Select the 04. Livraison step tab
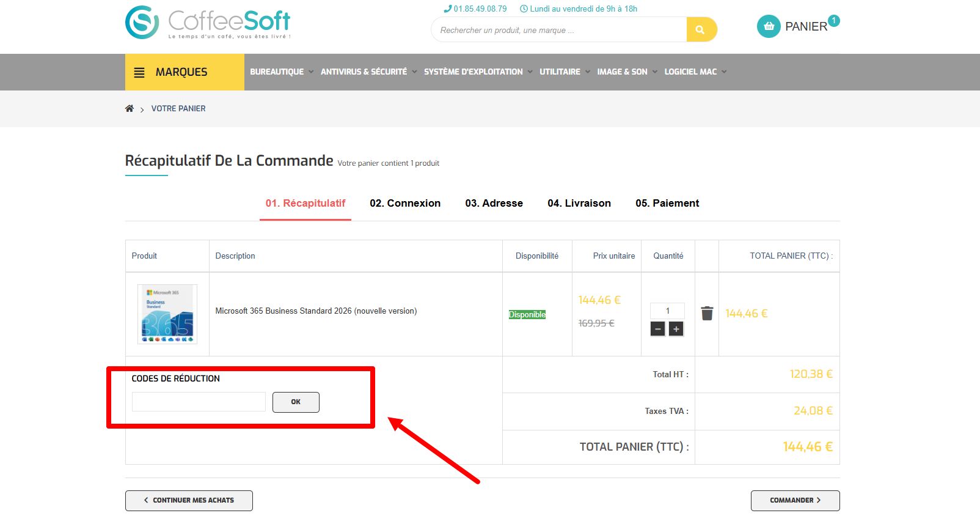This screenshot has width=980, height=524. click(x=579, y=203)
